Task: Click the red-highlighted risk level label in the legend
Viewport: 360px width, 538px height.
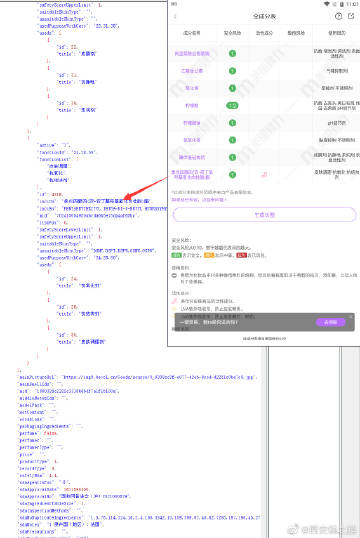Action: point(242,255)
